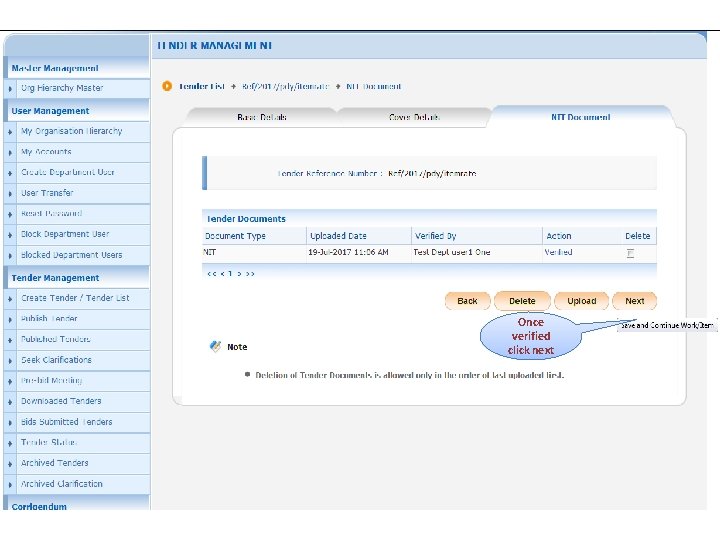The image size is (720, 540).
Task: Click the arrow icon beside Archived Tenders
Action: (x=10, y=464)
